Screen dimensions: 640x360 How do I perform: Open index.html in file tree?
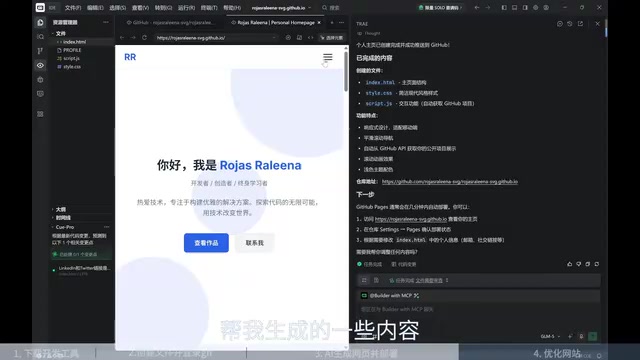[x=74, y=42]
